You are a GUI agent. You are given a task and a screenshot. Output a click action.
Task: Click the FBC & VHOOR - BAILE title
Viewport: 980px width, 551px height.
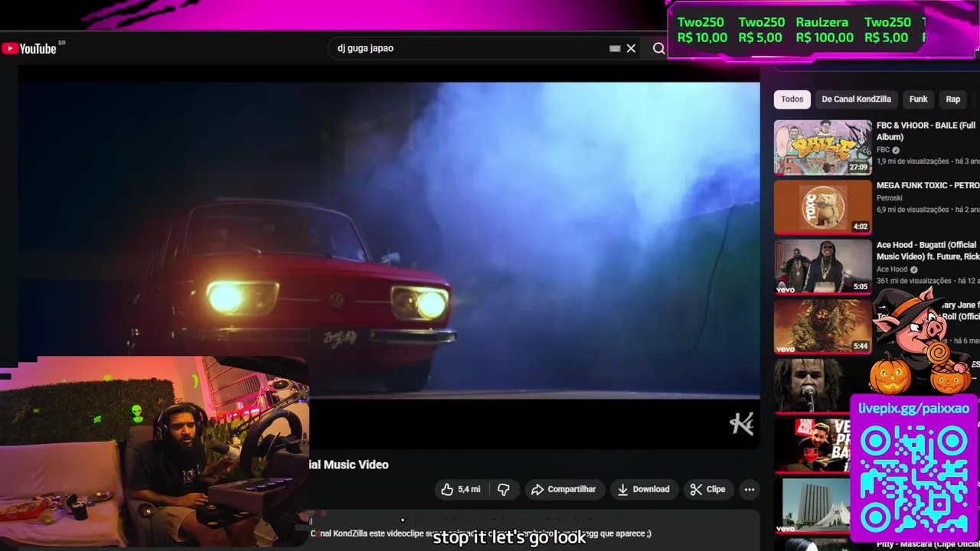[926, 131]
